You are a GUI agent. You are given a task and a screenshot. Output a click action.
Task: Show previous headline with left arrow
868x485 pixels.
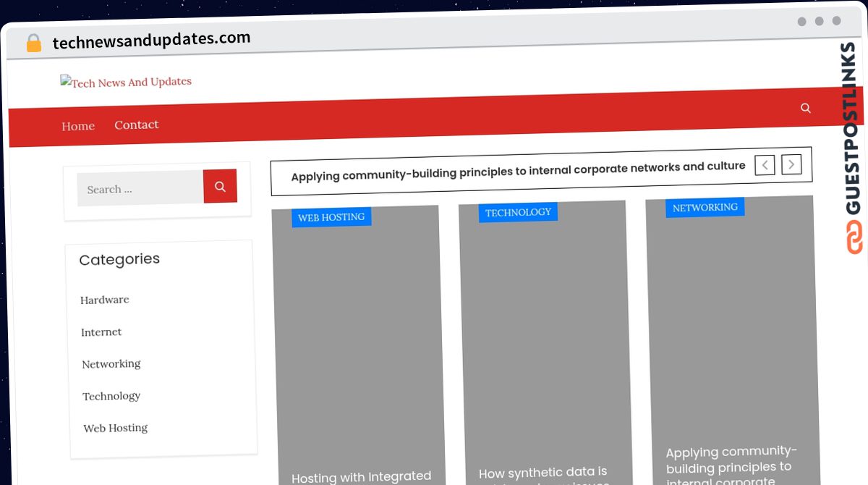[x=765, y=165]
